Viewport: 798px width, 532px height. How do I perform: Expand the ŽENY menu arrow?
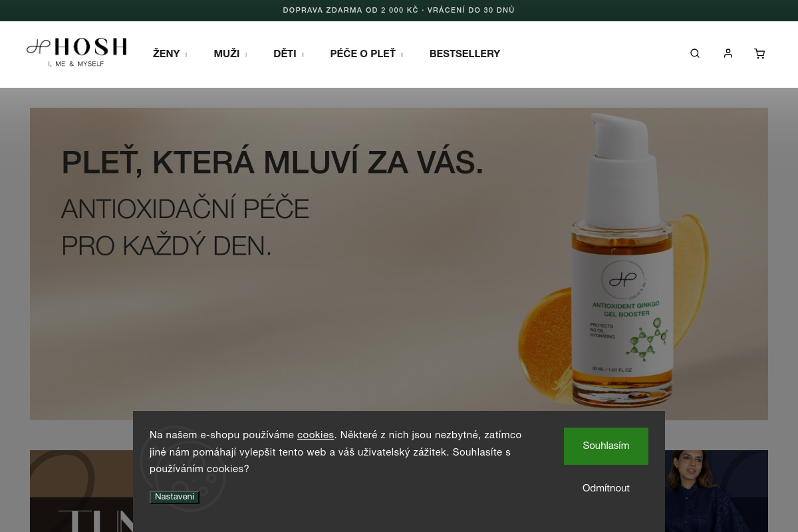[x=186, y=55]
